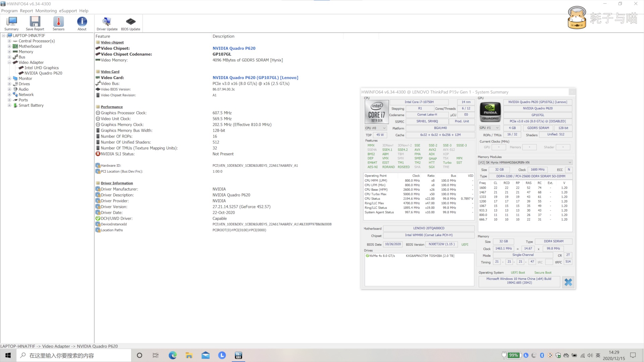Launch Driver Update tool
The height and width of the screenshot is (362, 644).
(107, 24)
